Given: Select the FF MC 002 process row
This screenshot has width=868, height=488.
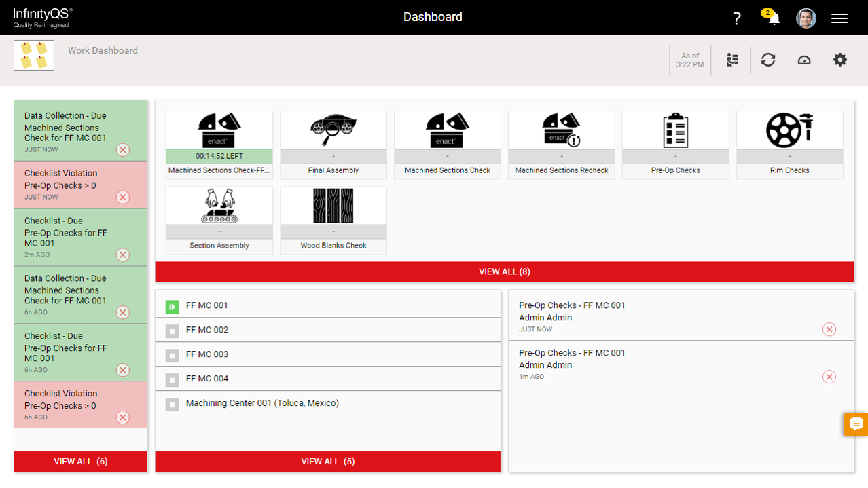Looking at the screenshot, I should 328,330.
